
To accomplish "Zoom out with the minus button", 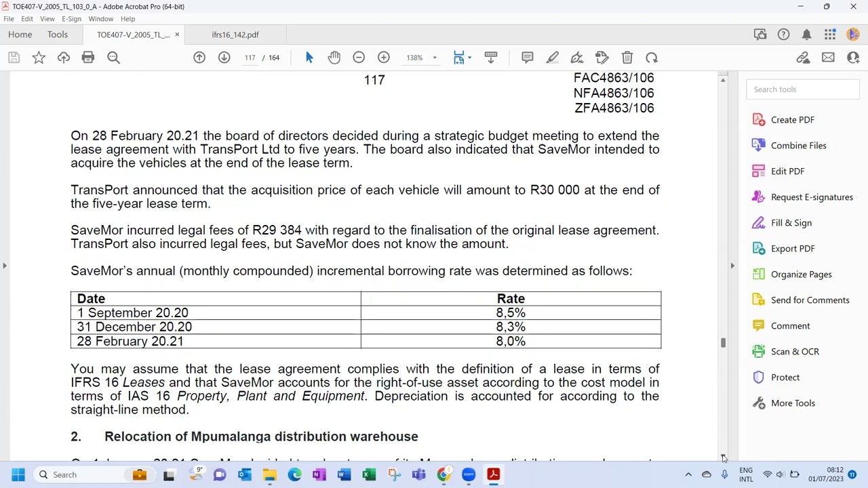I will 359,58.
